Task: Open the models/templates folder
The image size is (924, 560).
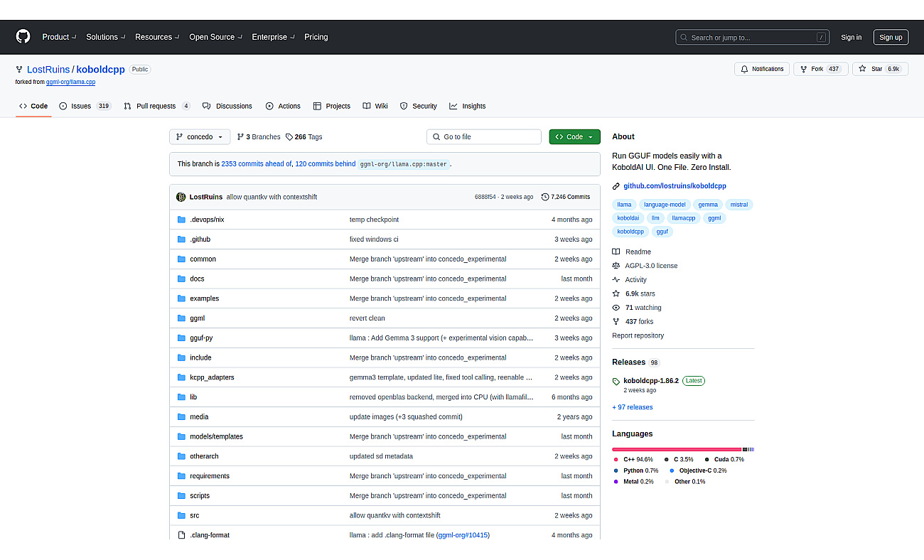Action: pos(216,436)
